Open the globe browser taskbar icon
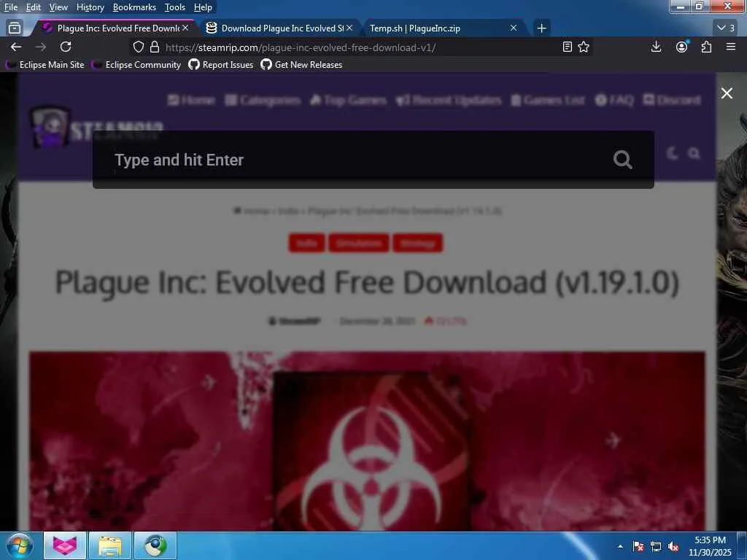This screenshot has height=560, width=747. click(155, 545)
